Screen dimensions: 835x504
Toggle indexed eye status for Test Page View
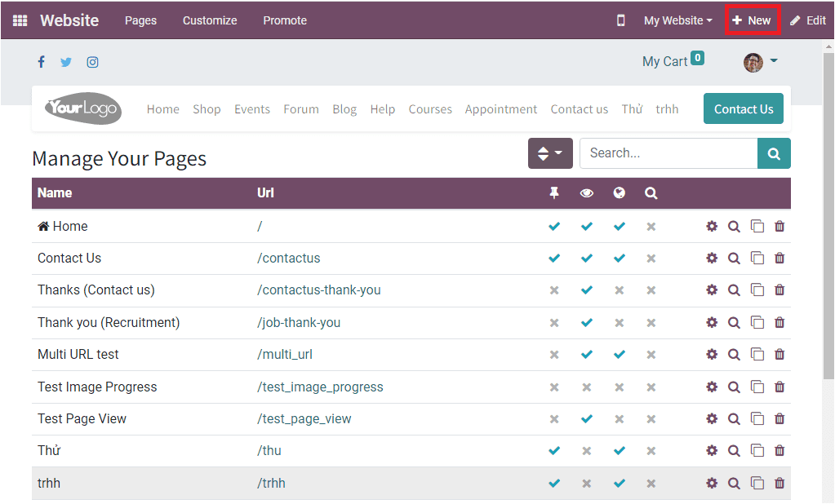[x=586, y=418]
